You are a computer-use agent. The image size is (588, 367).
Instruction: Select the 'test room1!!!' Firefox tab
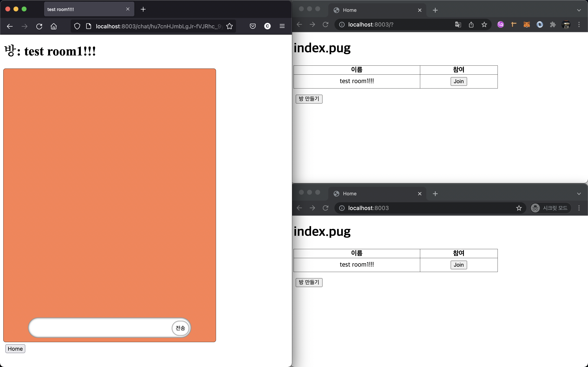coord(85,9)
